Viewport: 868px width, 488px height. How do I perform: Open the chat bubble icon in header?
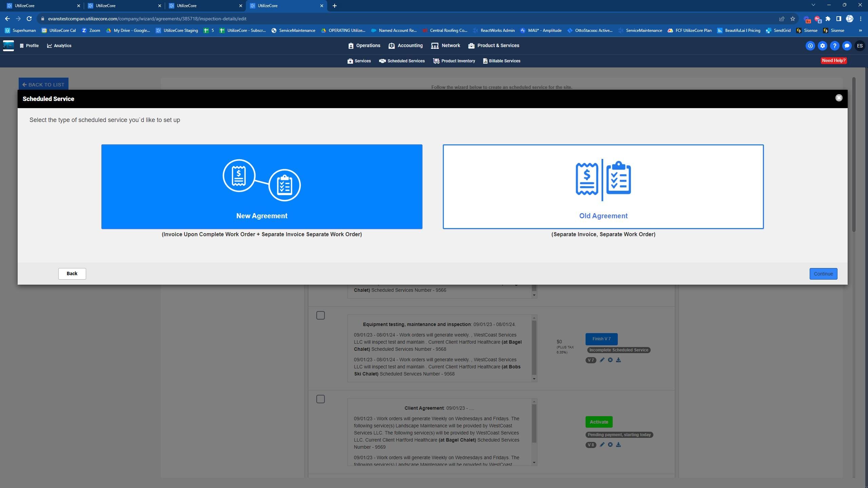pos(847,46)
